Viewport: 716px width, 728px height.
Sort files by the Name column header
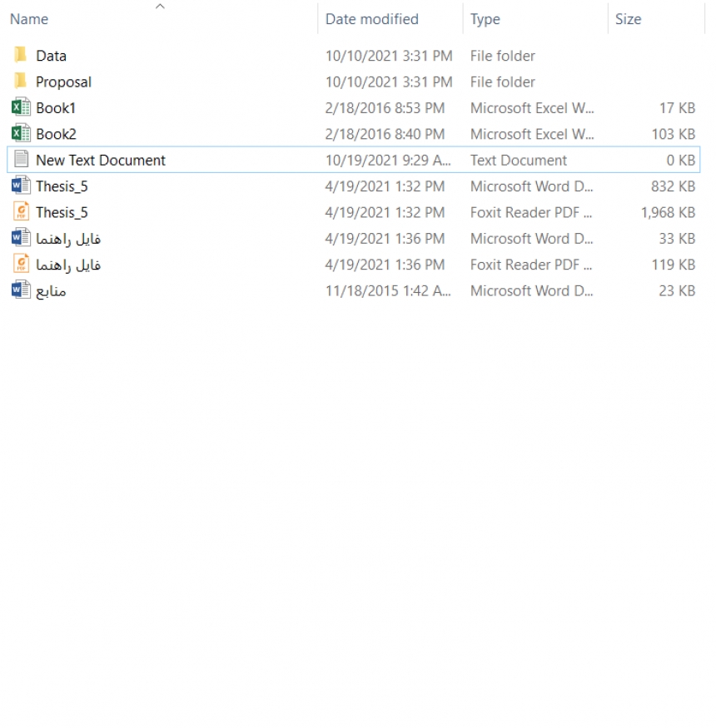coord(29,19)
